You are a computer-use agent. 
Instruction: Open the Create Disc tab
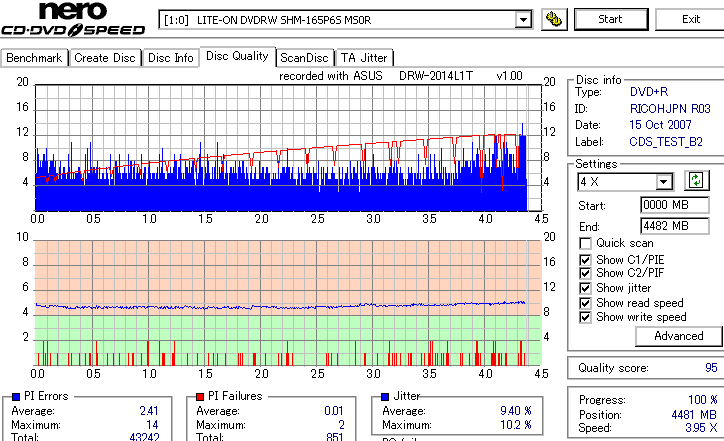pos(105,58)
